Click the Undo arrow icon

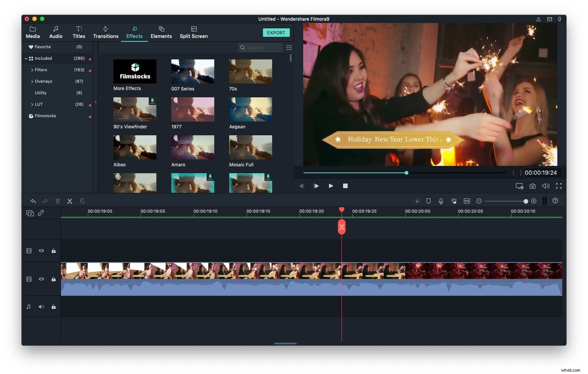click(33, 201)
